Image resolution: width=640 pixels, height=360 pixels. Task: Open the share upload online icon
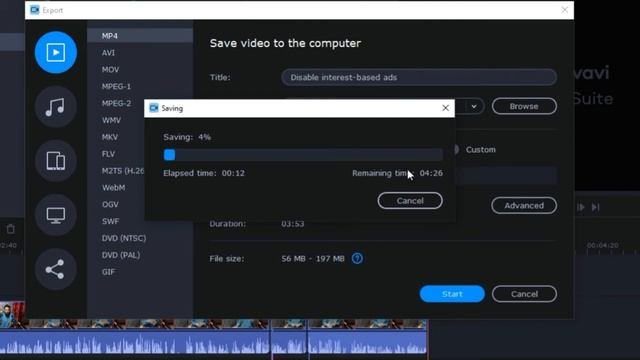click(56, 269)
